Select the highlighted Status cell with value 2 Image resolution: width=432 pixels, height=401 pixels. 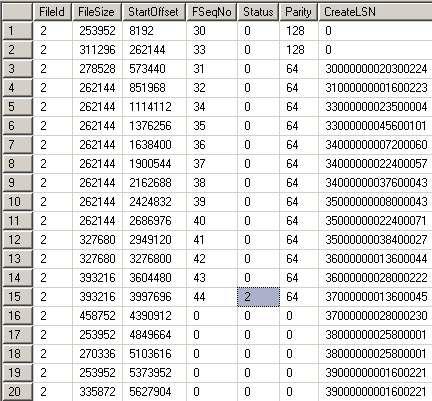click(x=258, y=297)
